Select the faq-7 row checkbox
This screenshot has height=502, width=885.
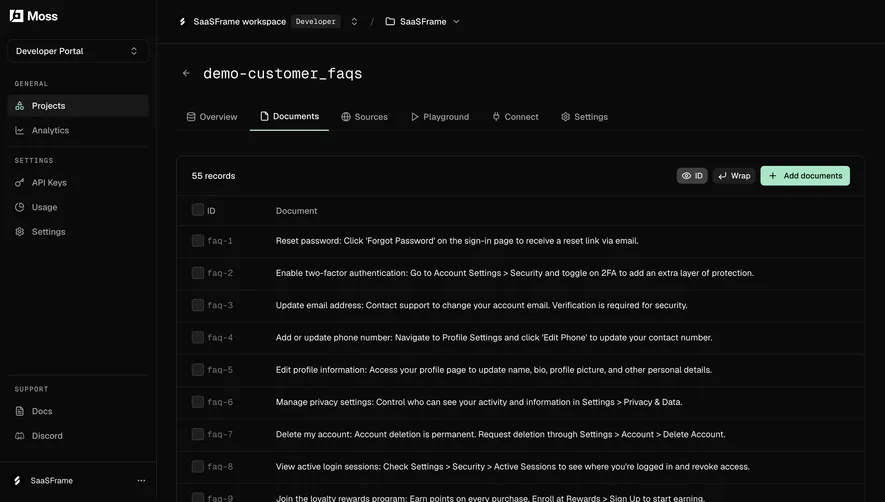(198, 434)
